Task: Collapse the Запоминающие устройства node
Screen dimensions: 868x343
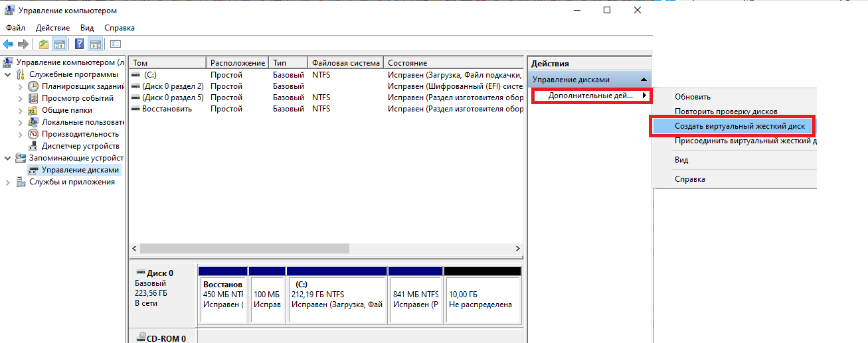Action: 7,158
